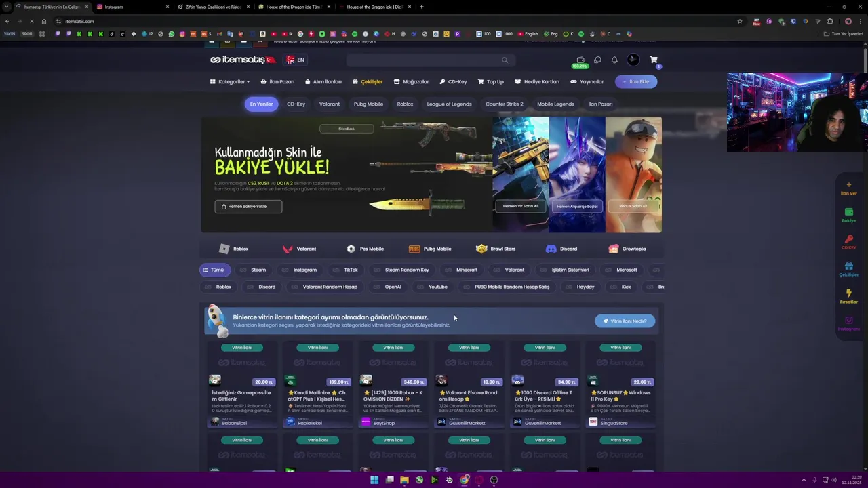Click CD KEY key icon in right sidebar
868x488 pixels.
tap(848, 243)
